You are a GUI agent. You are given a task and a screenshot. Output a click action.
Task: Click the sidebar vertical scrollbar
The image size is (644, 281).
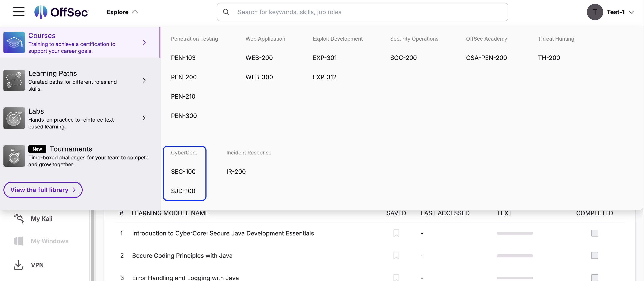[x=93, y=245]
